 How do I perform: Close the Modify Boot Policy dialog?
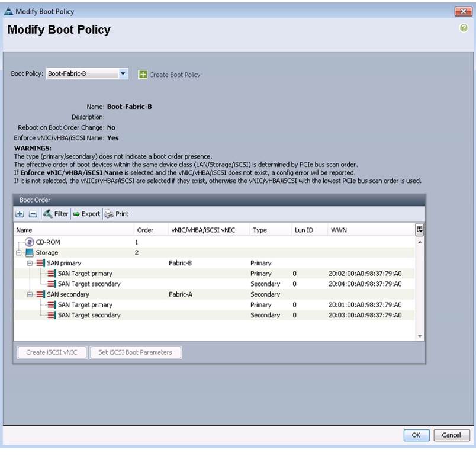pos(463,11)
